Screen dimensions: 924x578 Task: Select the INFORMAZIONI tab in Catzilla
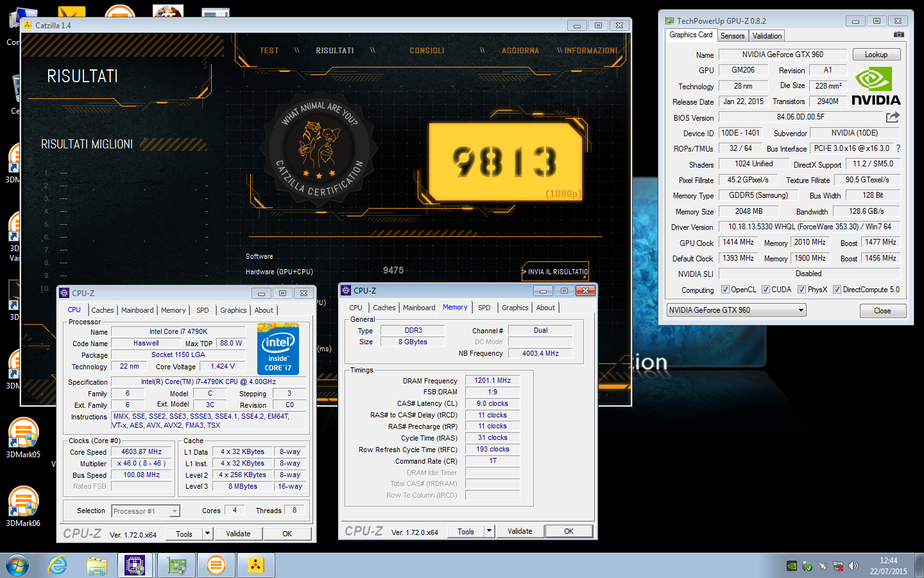591,51
